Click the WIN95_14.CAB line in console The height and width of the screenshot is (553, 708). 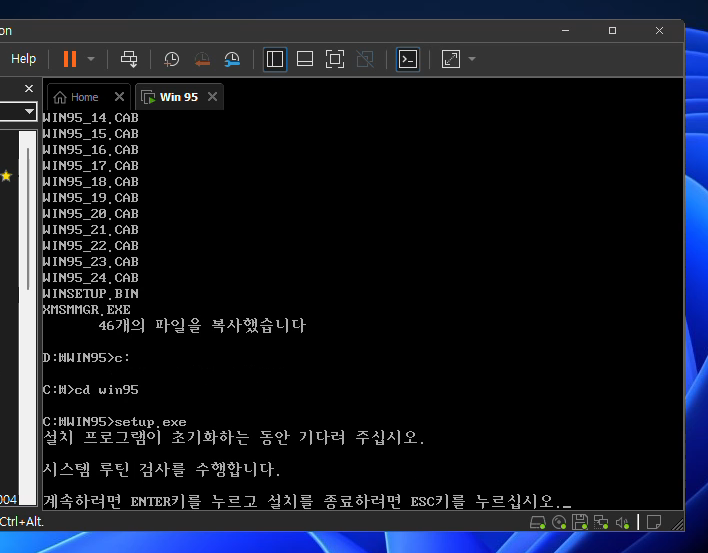pos(90,118)
